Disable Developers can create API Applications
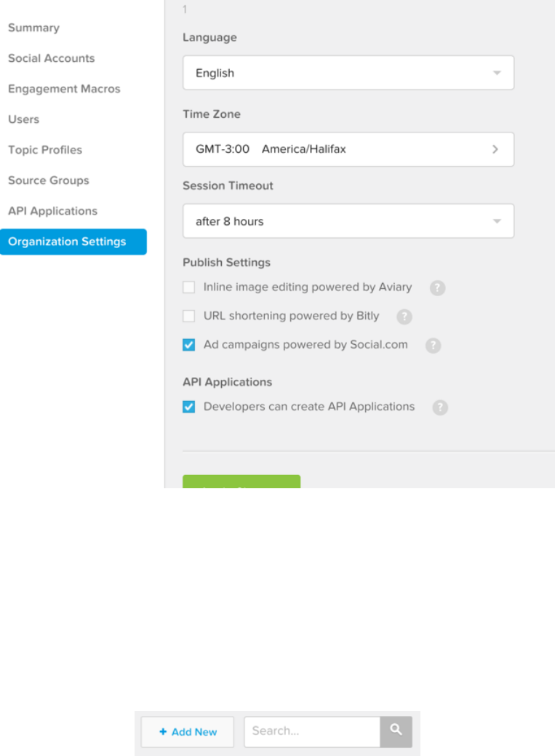The width and height of the screenshot is (555, 756). [x=189, y=407]
